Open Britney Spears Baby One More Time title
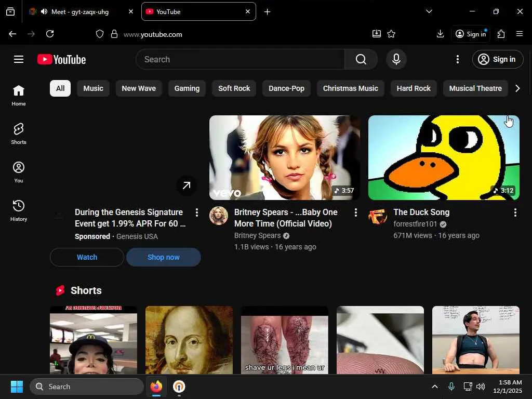Viewport: 532px width, 399px height. click(286, 218)
